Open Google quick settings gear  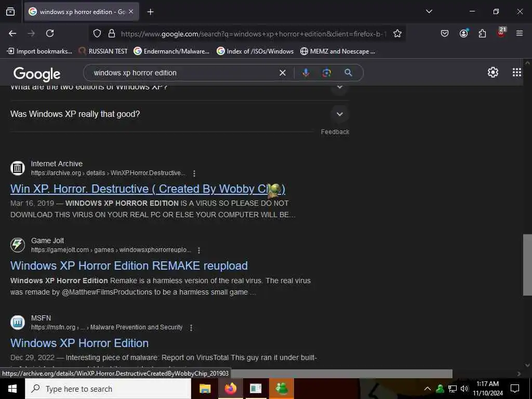click(x=493, y=72)
